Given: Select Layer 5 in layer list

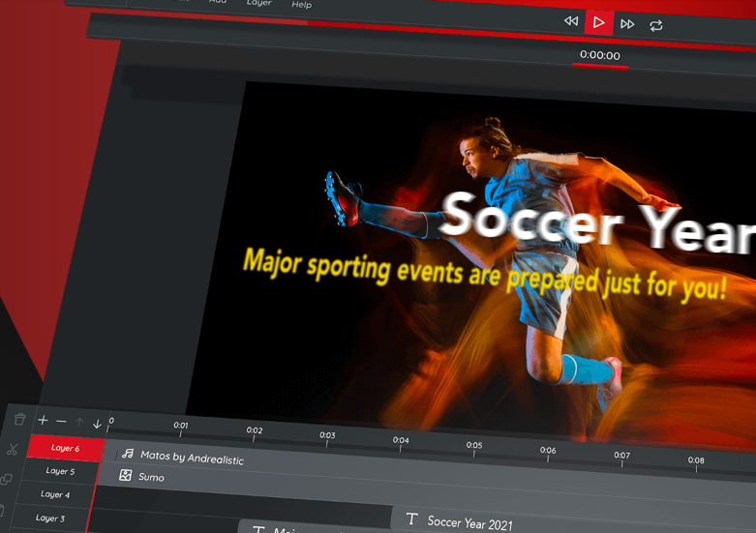Looking at the screenshot, I should coord(60,471).
